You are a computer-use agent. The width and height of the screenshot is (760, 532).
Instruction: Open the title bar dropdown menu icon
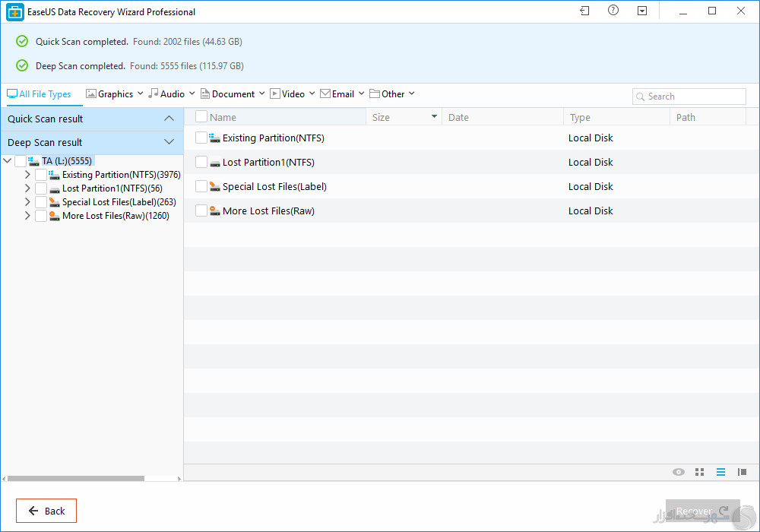click(642, 11)
